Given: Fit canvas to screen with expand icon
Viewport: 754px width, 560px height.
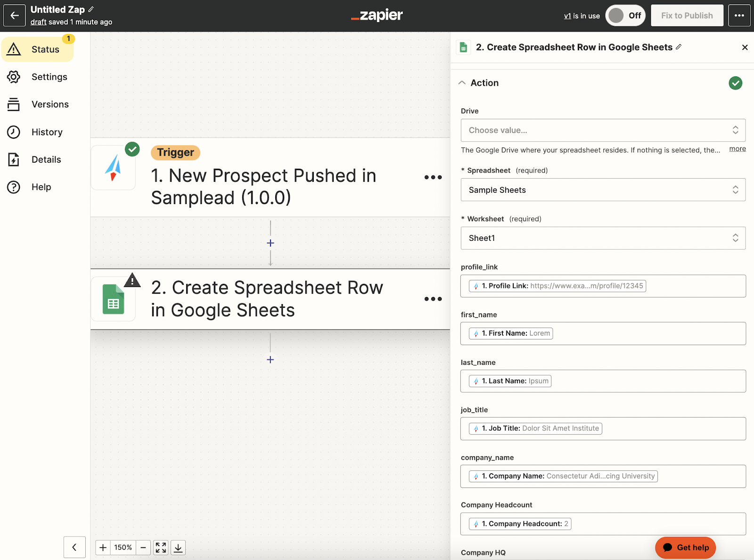Looking at the screenshot, I should (x=161, y=547).
